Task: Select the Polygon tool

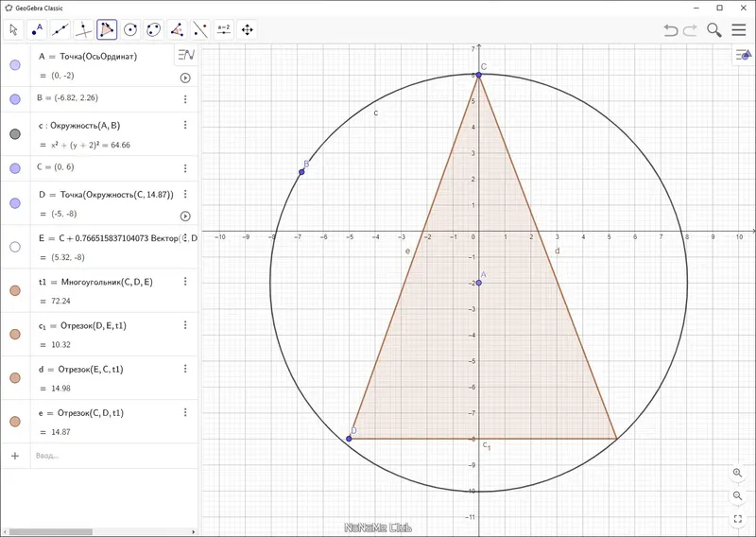Action: pyautogui.click(x=107, y=30)
